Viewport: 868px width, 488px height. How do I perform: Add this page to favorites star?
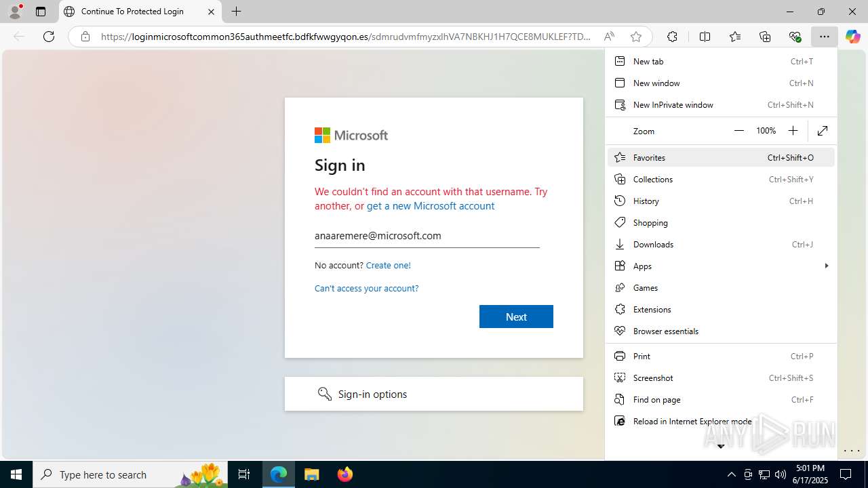coord(635,37)
